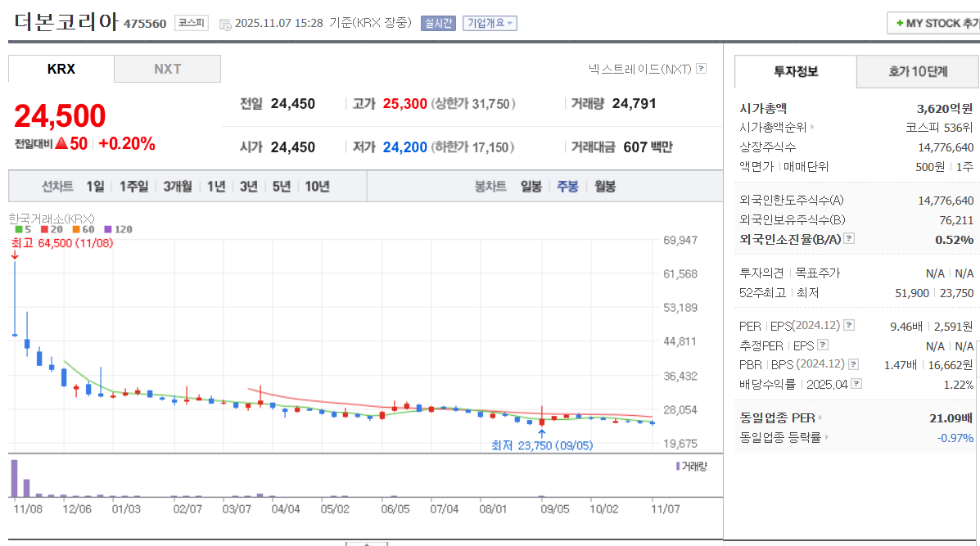
Task: Click the 09/05 date on chart axis
Action: 555,509
